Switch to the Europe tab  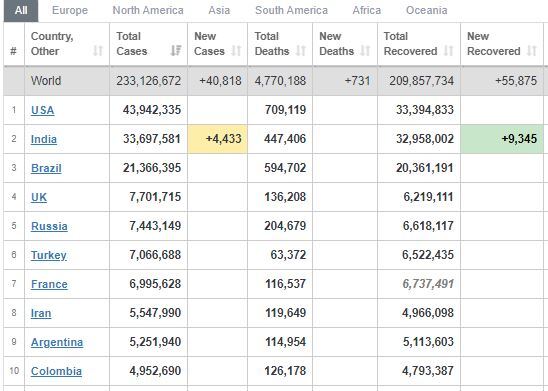[70, 10]
